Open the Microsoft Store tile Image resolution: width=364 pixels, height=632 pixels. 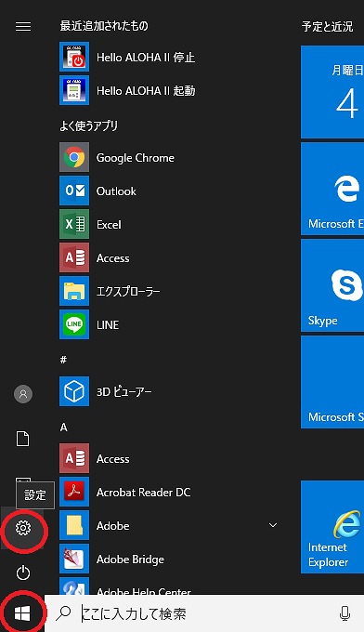pos(332,382)
